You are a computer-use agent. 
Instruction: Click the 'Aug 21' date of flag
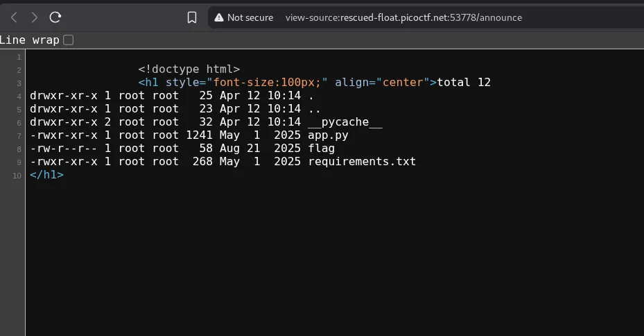tap(240, 149)
